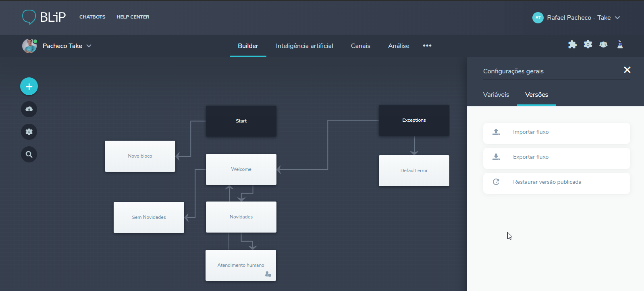Open the team members icon
The image size is (644, 291).
click(x=603, y=45)
